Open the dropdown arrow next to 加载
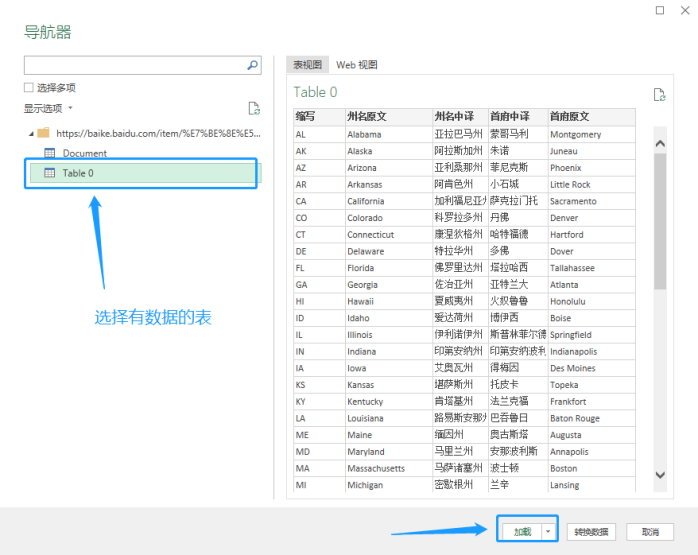This screenshot has width=698, height=555. click(x=549, y=532)
